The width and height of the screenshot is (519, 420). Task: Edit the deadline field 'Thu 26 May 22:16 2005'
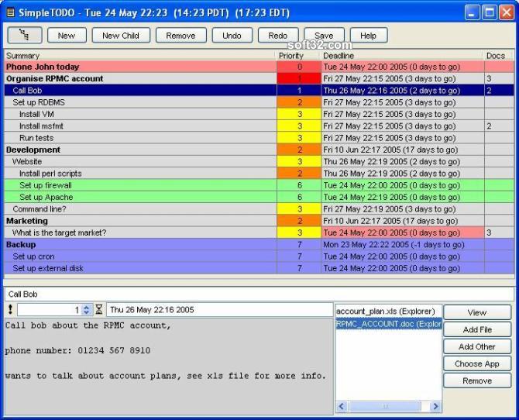click(220, 310)
